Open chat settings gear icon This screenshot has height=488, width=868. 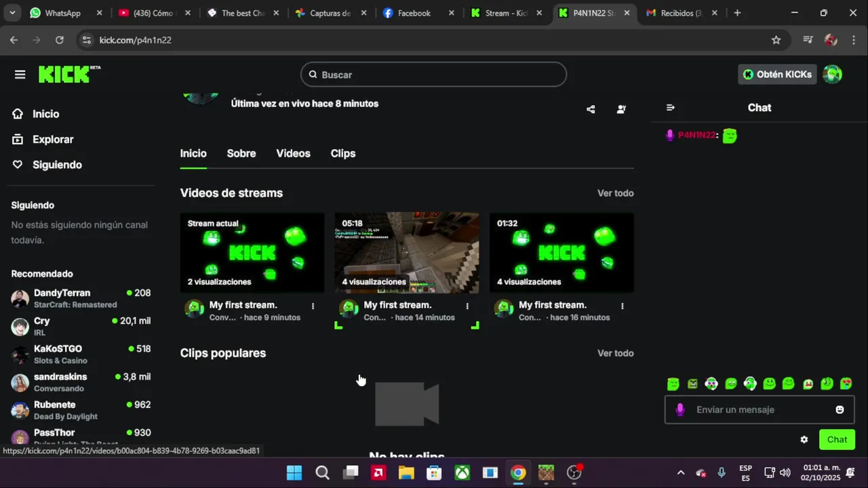[804, 439]
